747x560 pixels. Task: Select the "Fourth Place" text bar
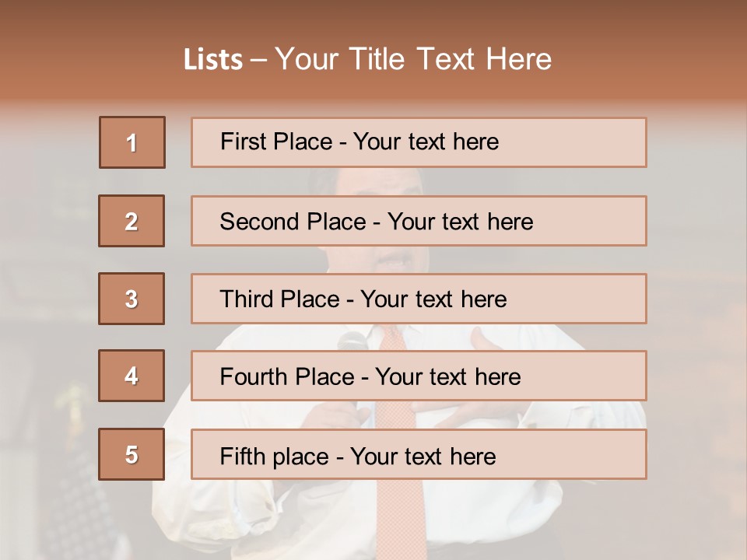tap(419, 376)
